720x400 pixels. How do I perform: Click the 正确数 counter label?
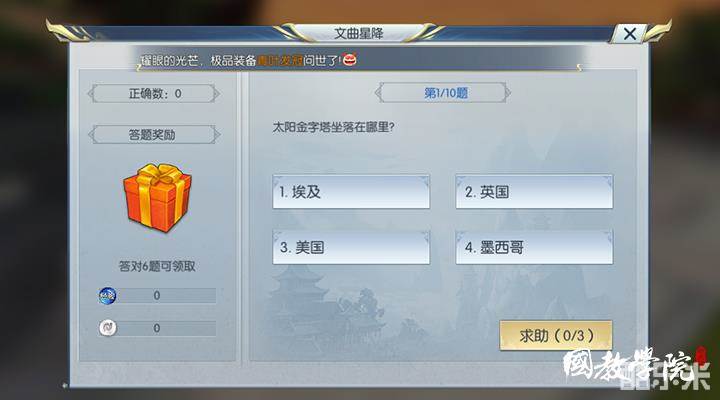tap(154, 94)
